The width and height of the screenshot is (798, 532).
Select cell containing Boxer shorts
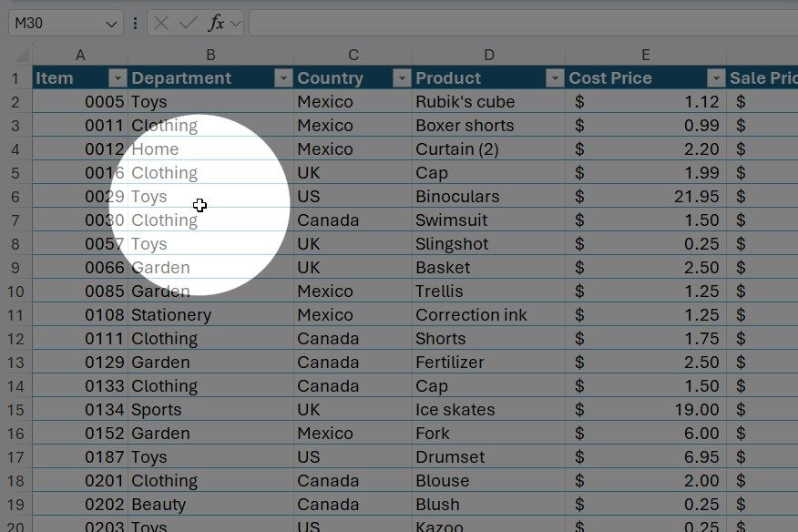point(488,125)
